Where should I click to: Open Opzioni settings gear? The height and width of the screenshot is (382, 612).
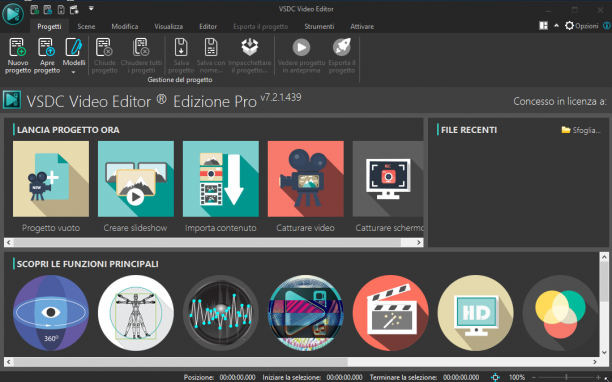(582, 26)
